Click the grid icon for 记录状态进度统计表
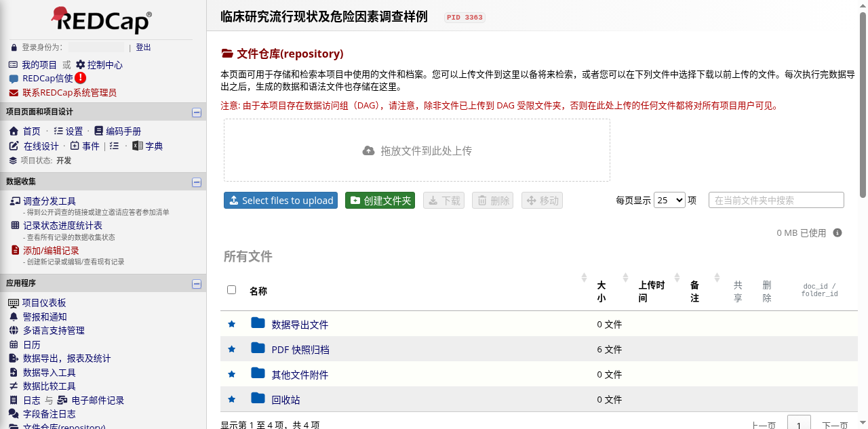868x429 pixels. click(15, 225)
